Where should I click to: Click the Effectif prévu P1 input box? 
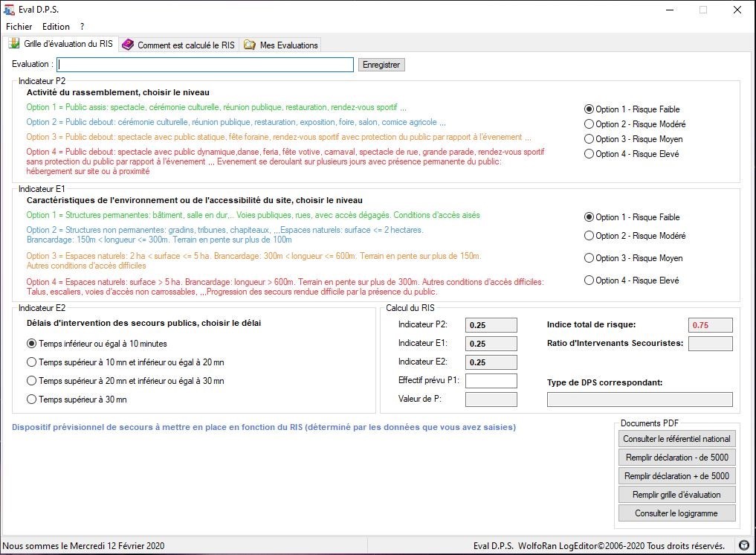tap(491, 381)
